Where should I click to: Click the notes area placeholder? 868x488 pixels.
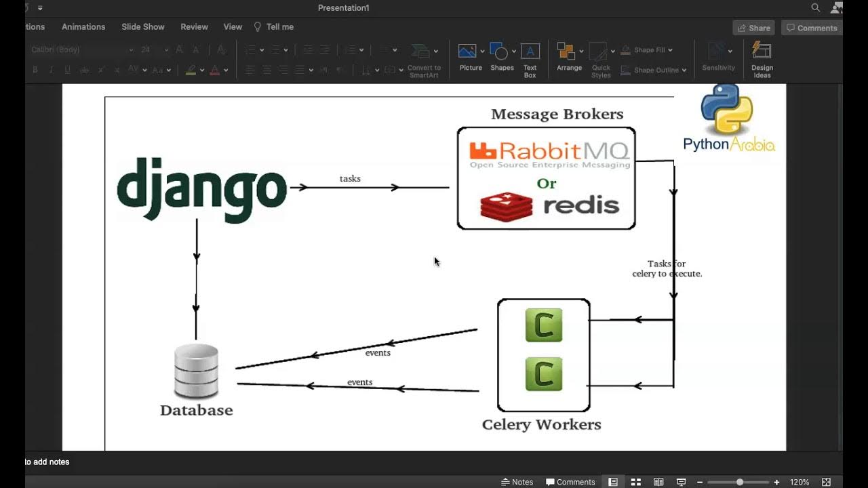pos(47,462)
